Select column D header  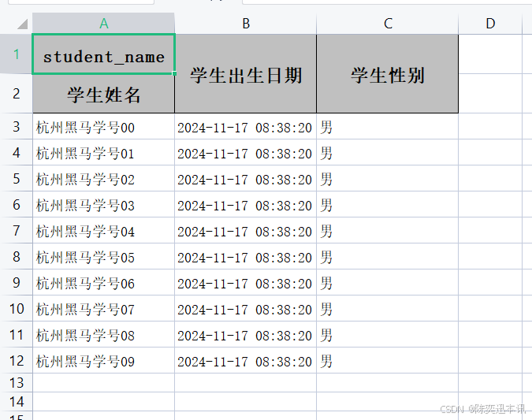click(490, 24)
